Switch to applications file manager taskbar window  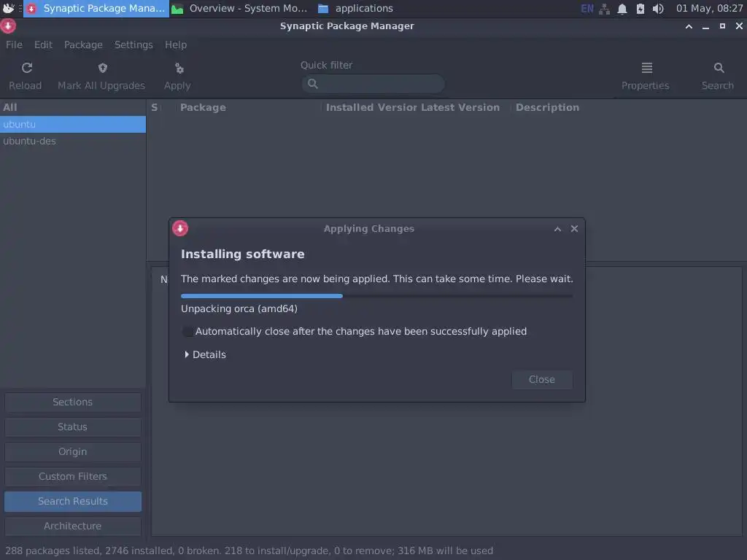coord(356,9)
